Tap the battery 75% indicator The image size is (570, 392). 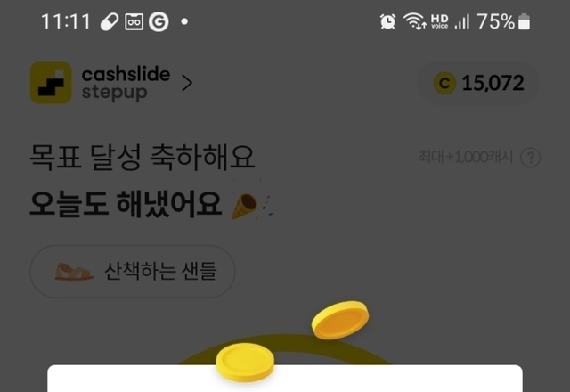click(503, 21)
